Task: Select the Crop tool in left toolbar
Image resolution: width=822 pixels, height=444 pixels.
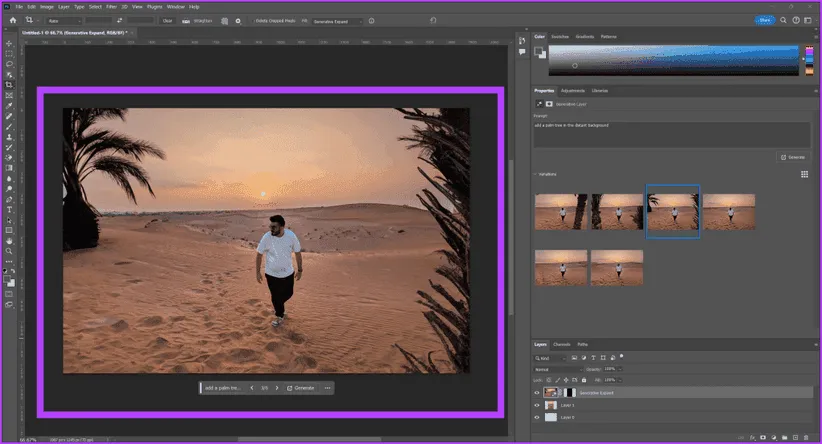Action: (x=8, y=84)
